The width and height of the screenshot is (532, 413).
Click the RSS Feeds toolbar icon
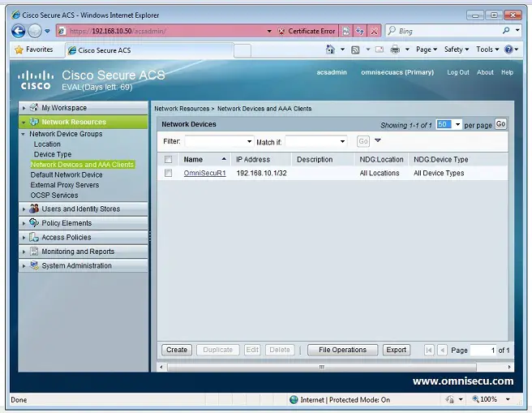tap(355, 49)
